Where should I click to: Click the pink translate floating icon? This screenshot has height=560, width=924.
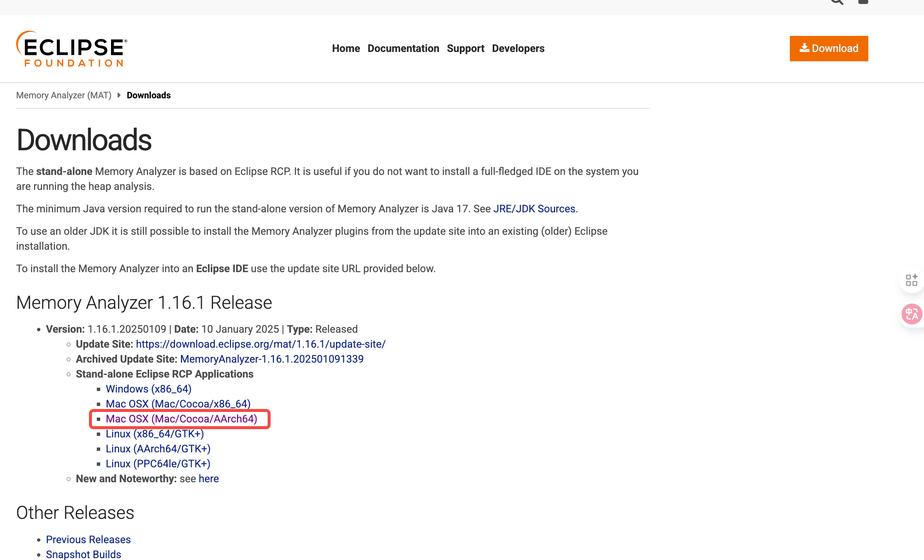click(912, 314)
